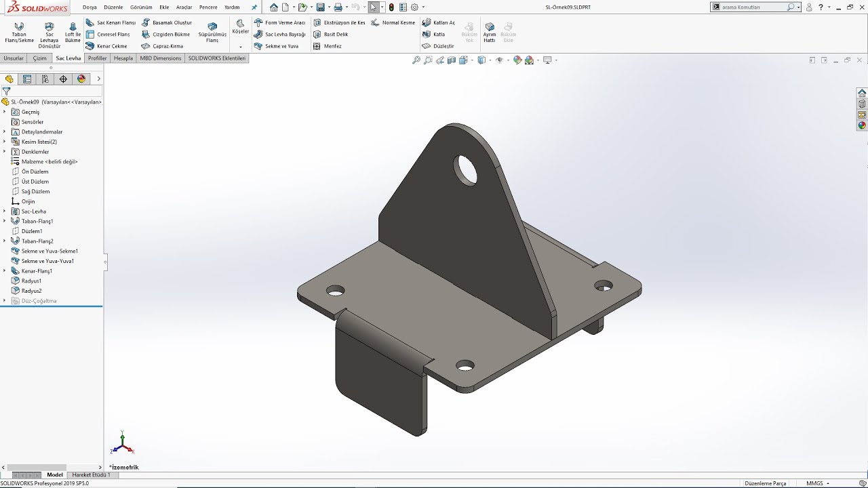Expand the Taban-Flanş1 feature node
868x488 pixels.
[4, 221]
